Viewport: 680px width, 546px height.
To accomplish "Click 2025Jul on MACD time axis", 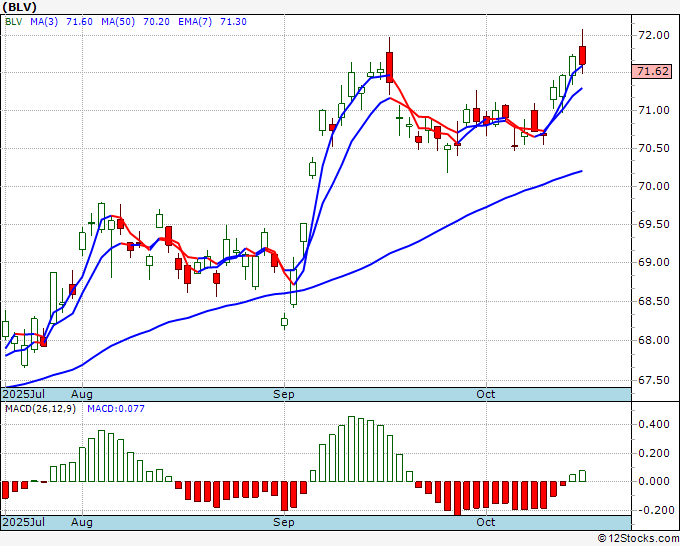I will (23, 522).
